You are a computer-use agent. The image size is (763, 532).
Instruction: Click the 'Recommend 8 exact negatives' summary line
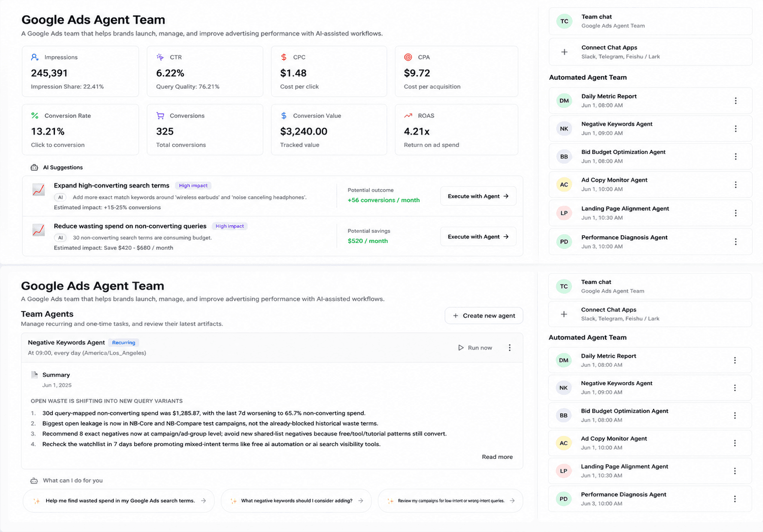pyautogui.click(x=244, y=434)
